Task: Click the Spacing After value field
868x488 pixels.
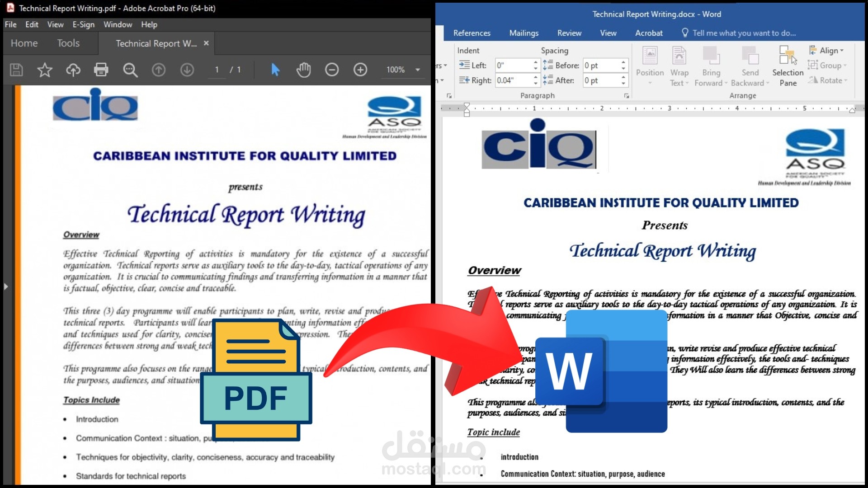Action: [601, 80]
